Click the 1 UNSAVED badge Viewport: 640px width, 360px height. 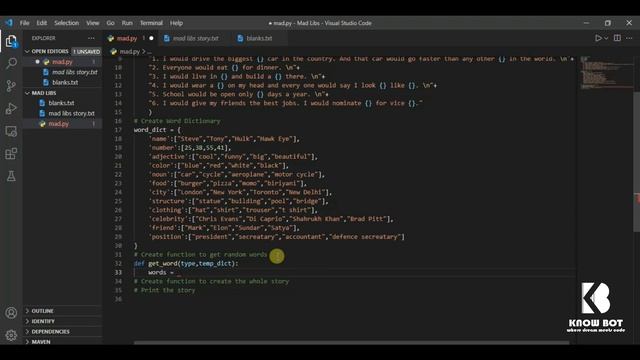pos(87,51)
